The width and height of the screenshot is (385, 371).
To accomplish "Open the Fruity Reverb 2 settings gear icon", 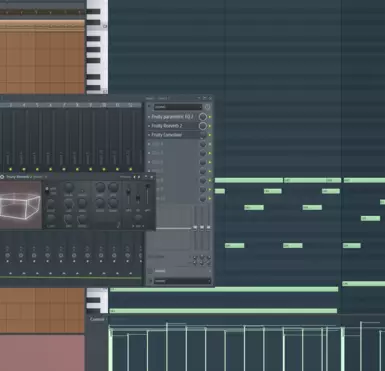I will pos(2,177).
